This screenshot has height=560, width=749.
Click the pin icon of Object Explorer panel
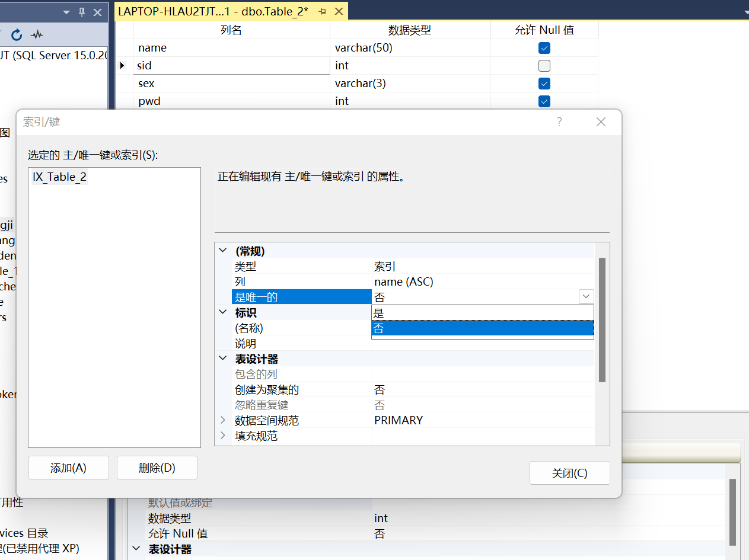tap(82, 12)
